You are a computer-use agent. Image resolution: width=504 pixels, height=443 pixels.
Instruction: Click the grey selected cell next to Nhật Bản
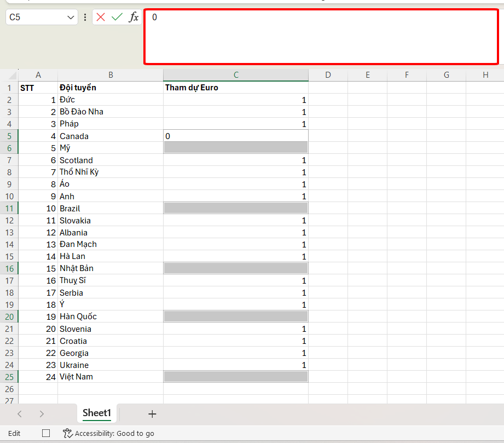pos(236,269)
